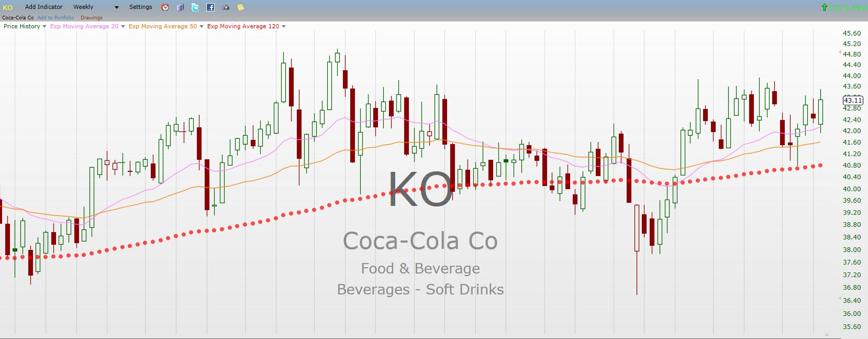The height and width of the screenshot is (339, 868).
Task: Click the 35.60 price axis label
Action: [852, 326]
